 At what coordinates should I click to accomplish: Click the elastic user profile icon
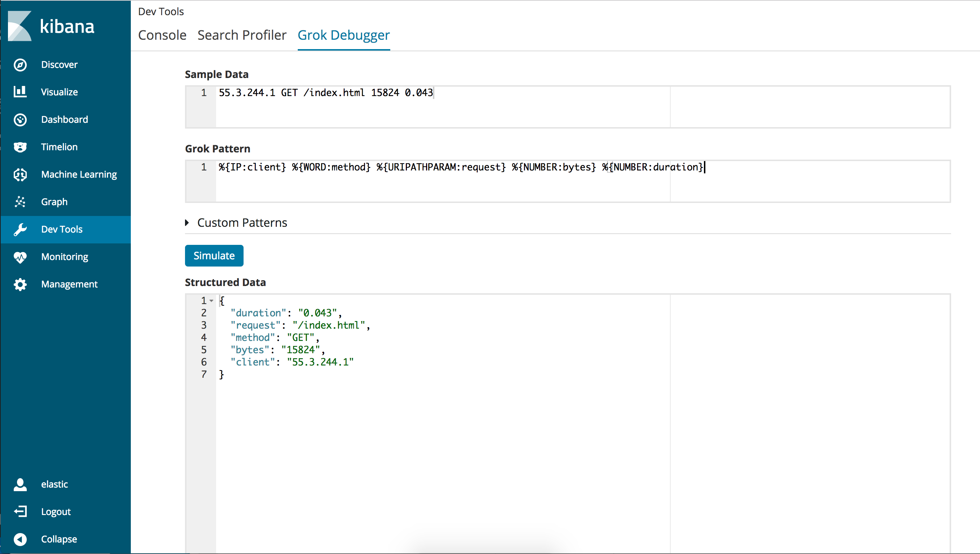click(20, 484)
